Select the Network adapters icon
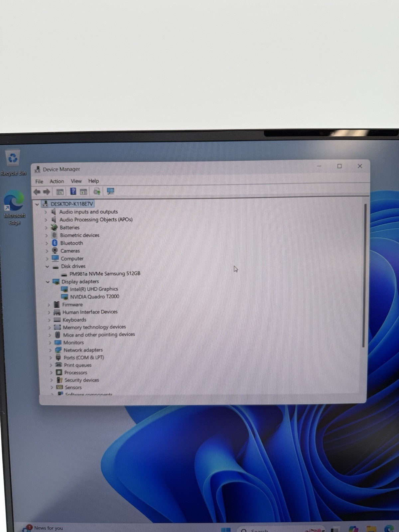The width and height of the screenshot is (399, 532). (58, 350)
